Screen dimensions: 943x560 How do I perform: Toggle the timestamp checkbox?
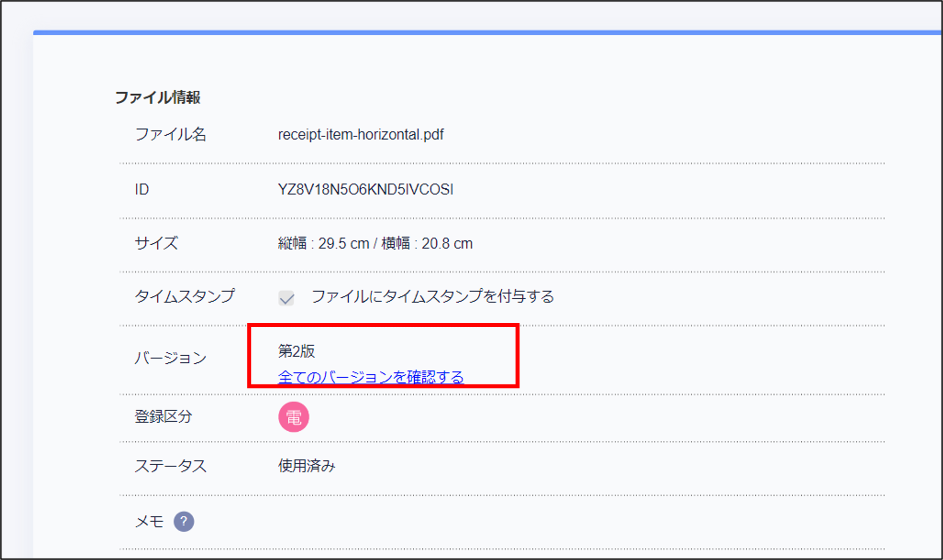pos(286,298)
